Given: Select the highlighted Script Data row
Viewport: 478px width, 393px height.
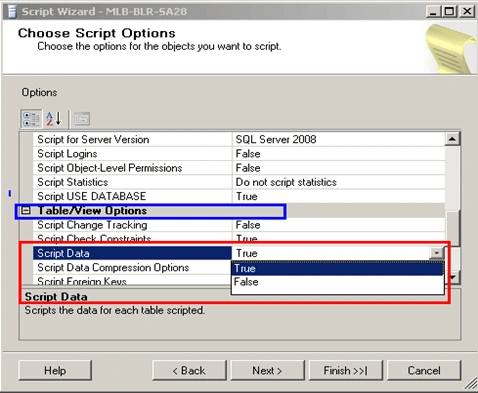Looking at the screenshot, I should pos(132,253).
